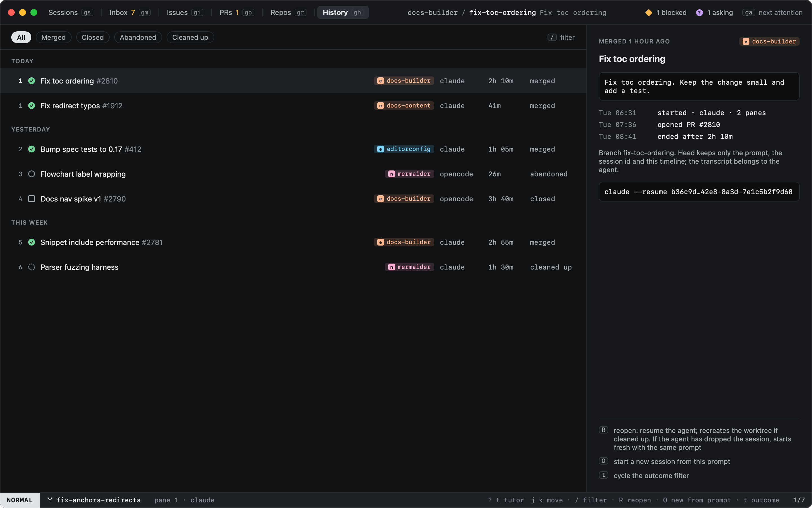Screen dimensions: 812x508
Task: Click the docs-builder repo badge in detail panel header
Action: pyautogui.click(x=769, y=41)
